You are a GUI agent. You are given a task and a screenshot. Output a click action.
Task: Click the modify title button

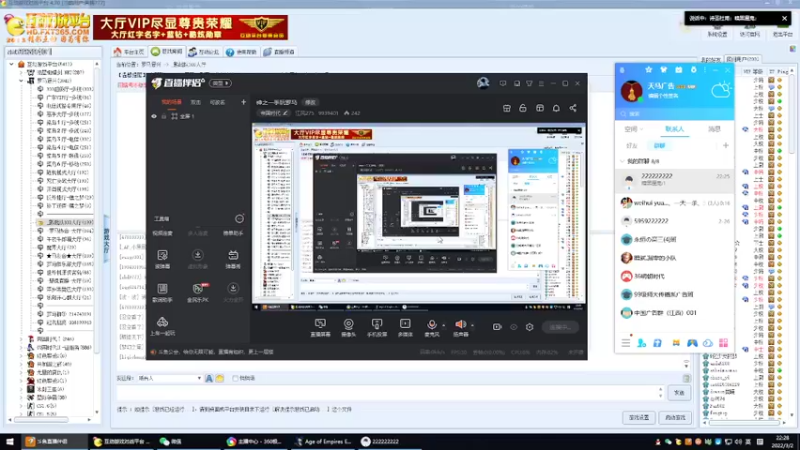[x=310, y=103]
